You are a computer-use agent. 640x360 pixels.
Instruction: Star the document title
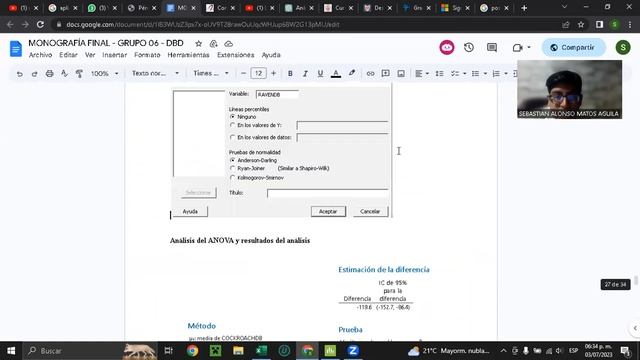[198, 44]
